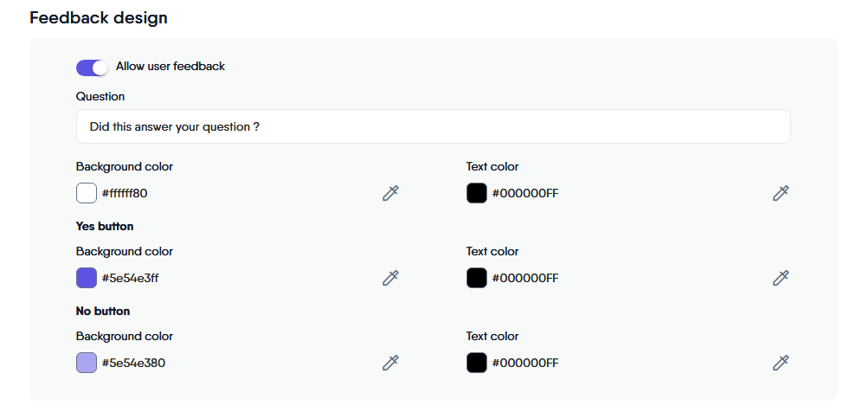868x412 pixels.
Task: Open white question background color swatch
Action: pos(87,193)
